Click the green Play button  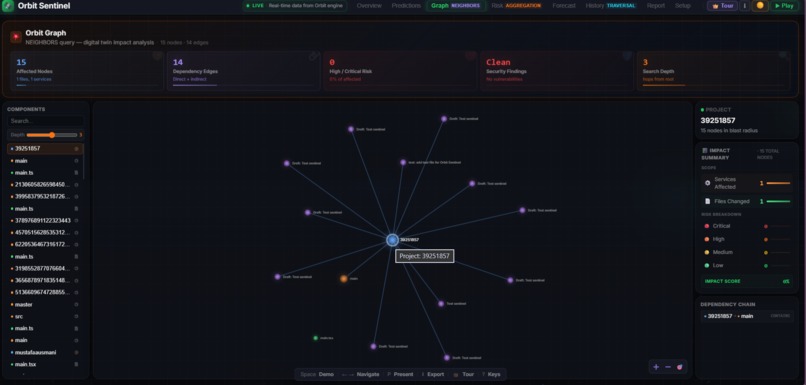tap(784, 6)
